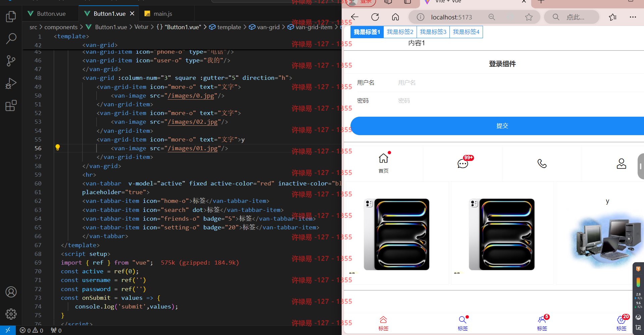Open browser settings and more menu
The height and width of the screenshot is (335, 644).
(x=633, y=17)
